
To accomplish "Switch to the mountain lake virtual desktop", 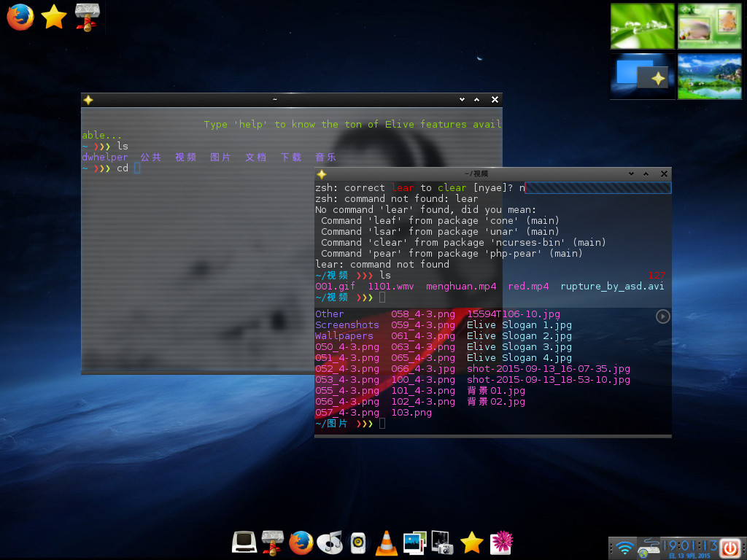I will point(710,76).
